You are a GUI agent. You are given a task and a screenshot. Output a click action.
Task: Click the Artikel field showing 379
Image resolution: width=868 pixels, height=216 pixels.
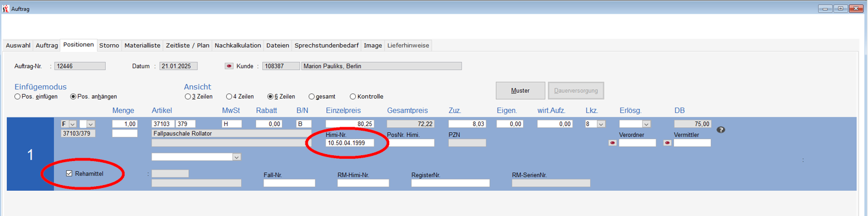coord(185,124)
